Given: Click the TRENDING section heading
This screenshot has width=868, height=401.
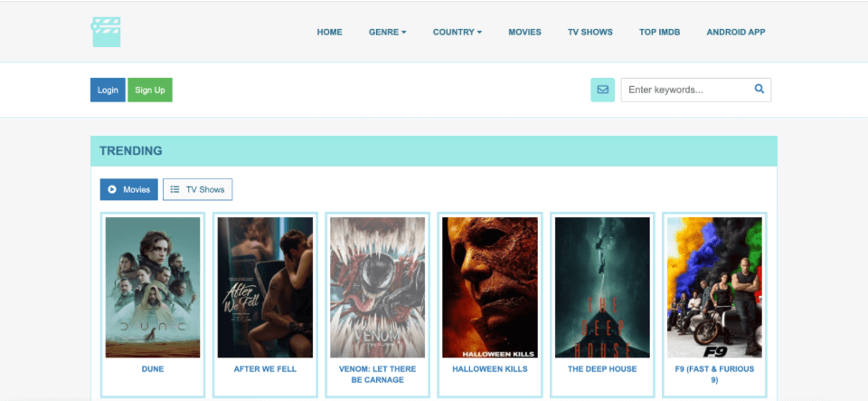Looking at the screenshot, I should (131, 150).
